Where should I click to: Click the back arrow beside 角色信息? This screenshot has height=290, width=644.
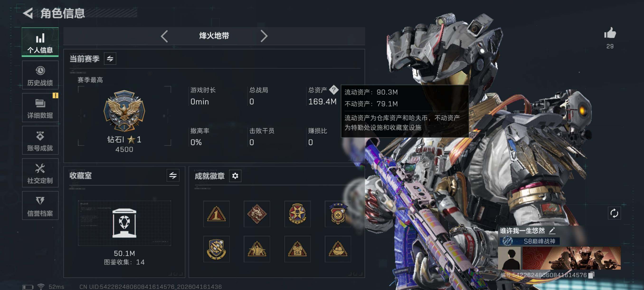coord(28,13)
